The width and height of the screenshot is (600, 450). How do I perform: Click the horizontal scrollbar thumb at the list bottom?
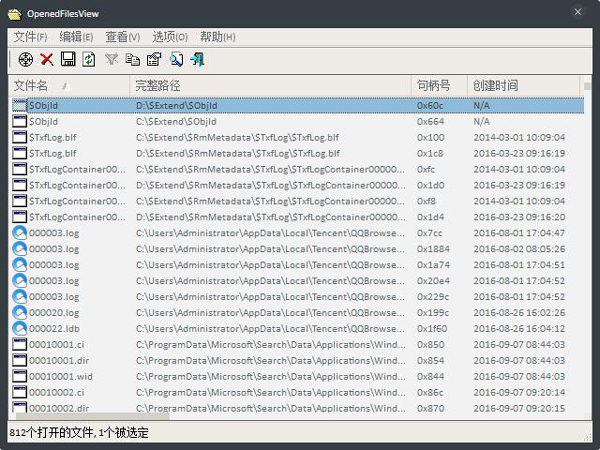pyautogui.click(x=93, y=416)
